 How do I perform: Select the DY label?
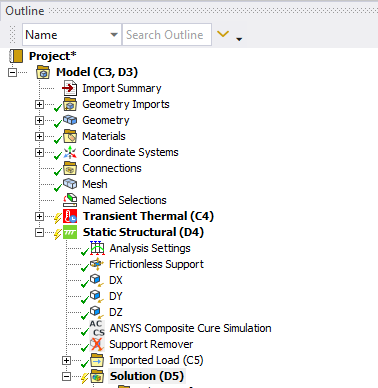[x=116, y=296]
